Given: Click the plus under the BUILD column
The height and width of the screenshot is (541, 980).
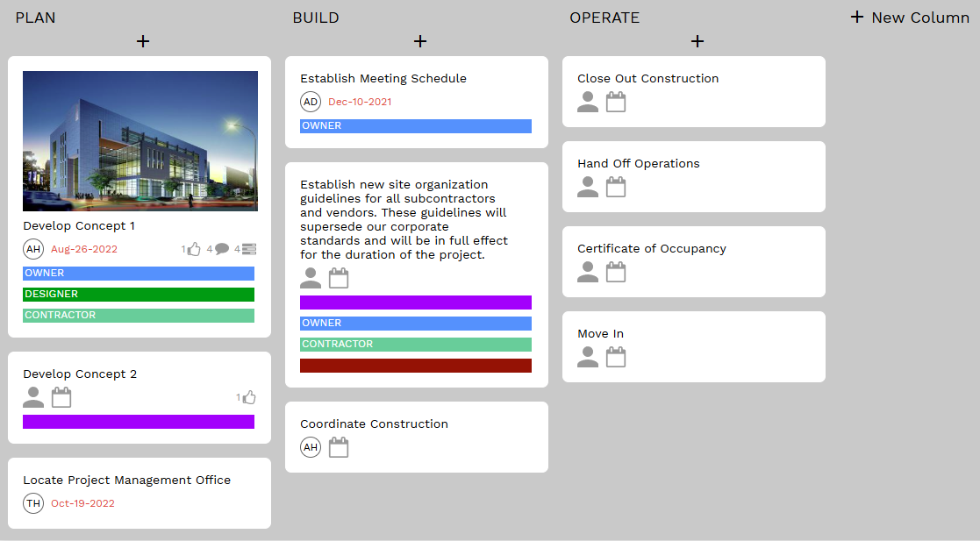Looking at the screenshot, I should point(420,41).
